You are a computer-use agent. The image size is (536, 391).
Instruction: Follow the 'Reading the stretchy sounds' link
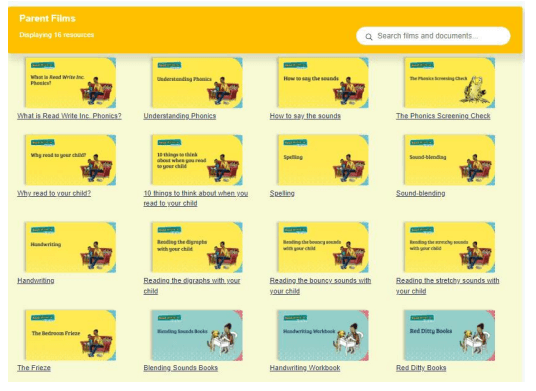(x=447, y=286)
